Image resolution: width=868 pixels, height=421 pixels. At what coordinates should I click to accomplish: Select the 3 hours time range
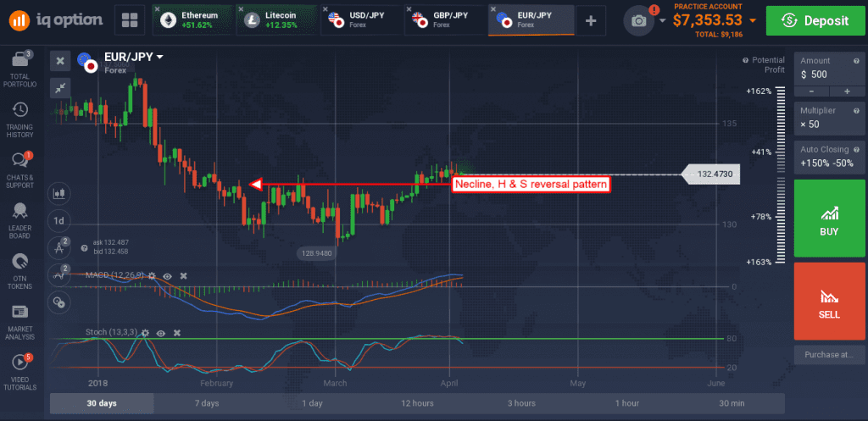(x=521, y=403)
